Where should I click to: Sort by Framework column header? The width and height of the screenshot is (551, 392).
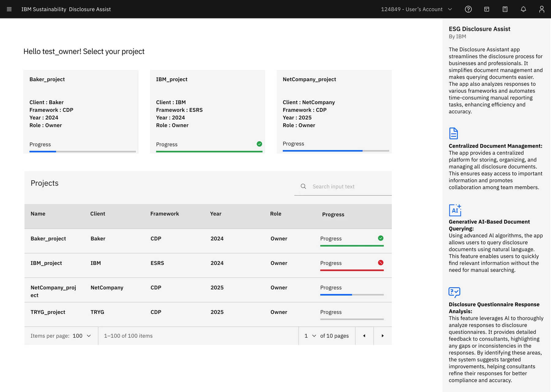point(165,214)
